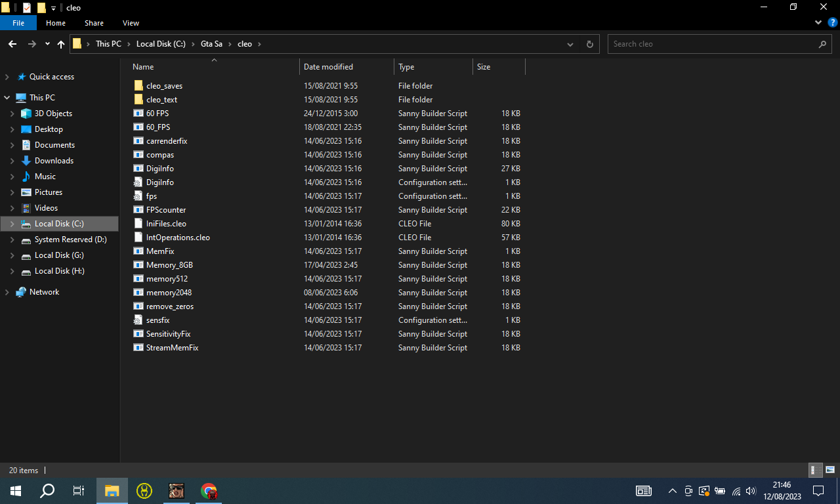Open the address bar history dropdown
Viewport: 840px width, 504px height.
[x=570, y=44]
